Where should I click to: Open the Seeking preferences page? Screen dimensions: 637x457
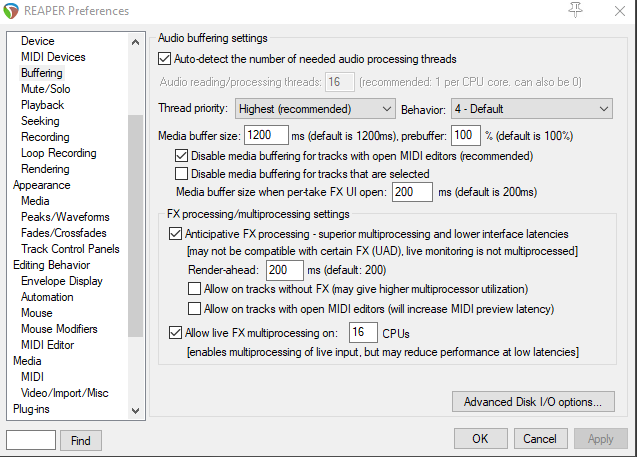coord(40,121)
